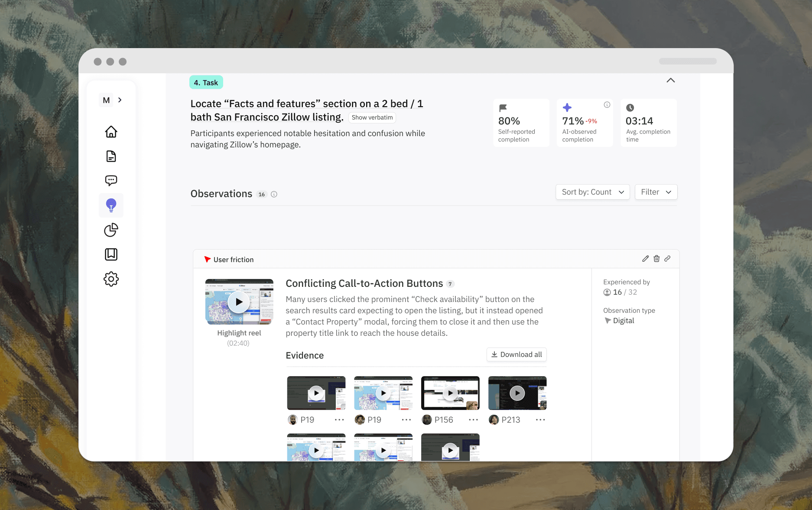Screen dimensions: 812x510
Task: Click the info icon on AI-observed completion card
Action: (607, 104)
